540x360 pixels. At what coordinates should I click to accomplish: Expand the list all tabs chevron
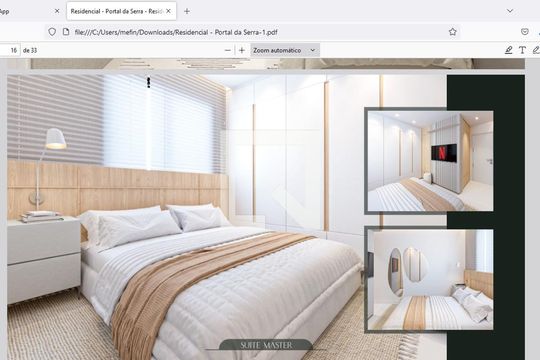click(510, 11)
